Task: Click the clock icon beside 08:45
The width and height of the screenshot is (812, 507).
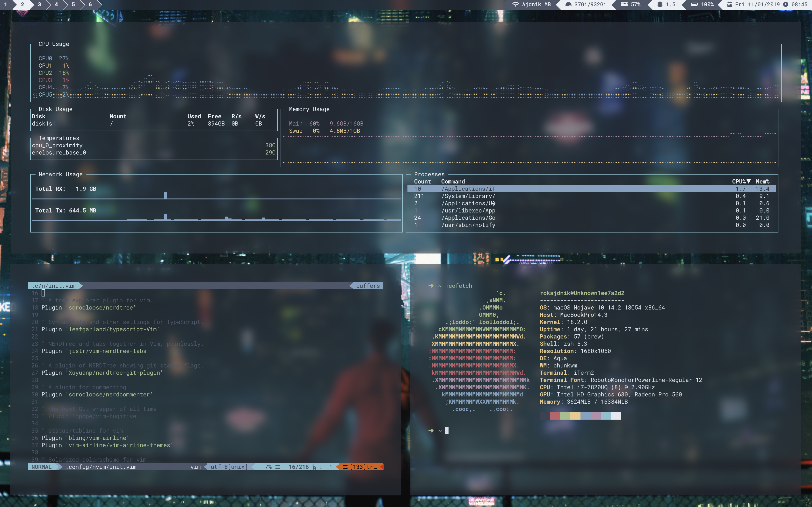Action: tap(785, 4)
